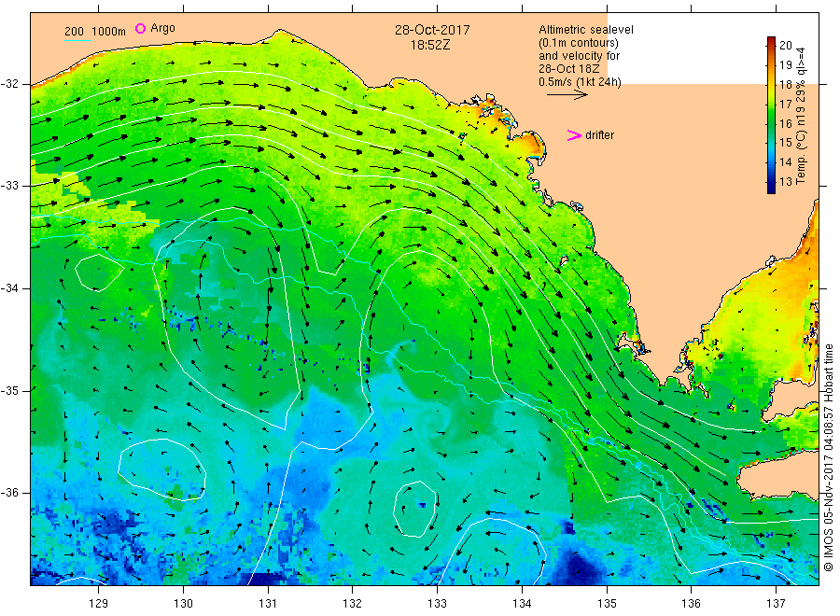Click the 'and velocity for' legend line
This screenshot has height=616, width=840.
tap(579, 56)
